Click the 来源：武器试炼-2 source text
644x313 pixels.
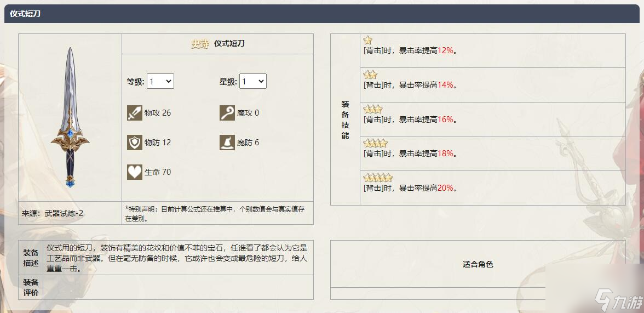click(53, 213)
